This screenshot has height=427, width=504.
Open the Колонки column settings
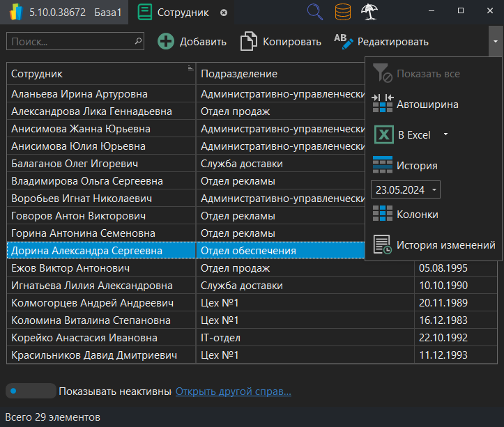pyautogui.click(x=417, y=215)
